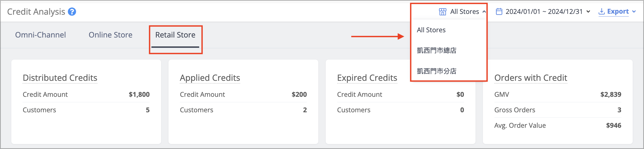Expand the date range chevron
Screen dimensions: 644x149
(x=588, y=12)
